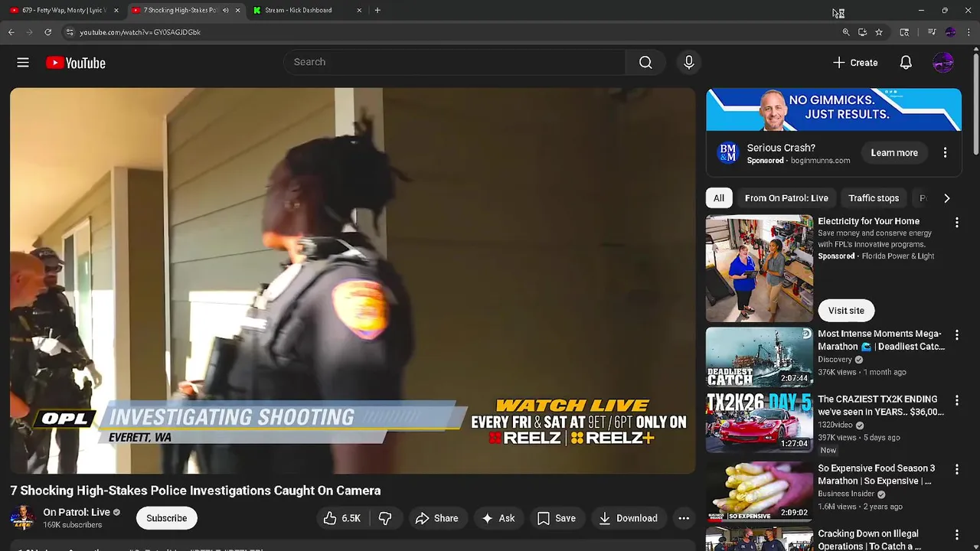Like the video with 6.5K likes
The image size is (980, 551).
click(341, 518)
